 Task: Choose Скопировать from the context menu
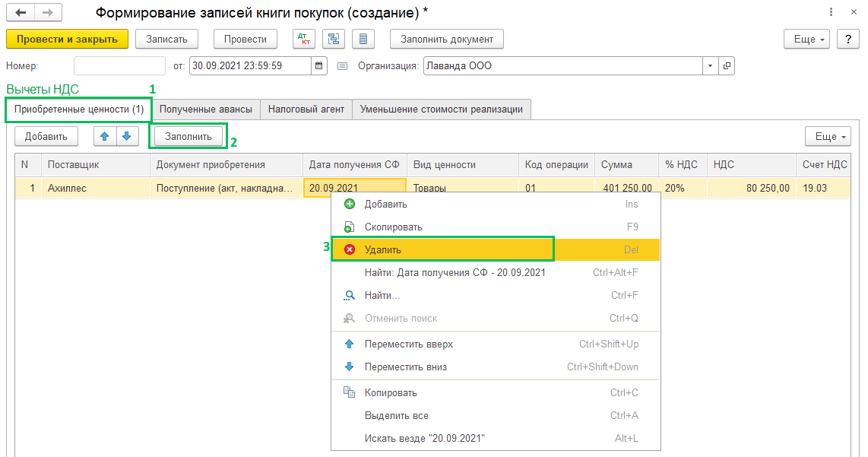click(393, 227)
